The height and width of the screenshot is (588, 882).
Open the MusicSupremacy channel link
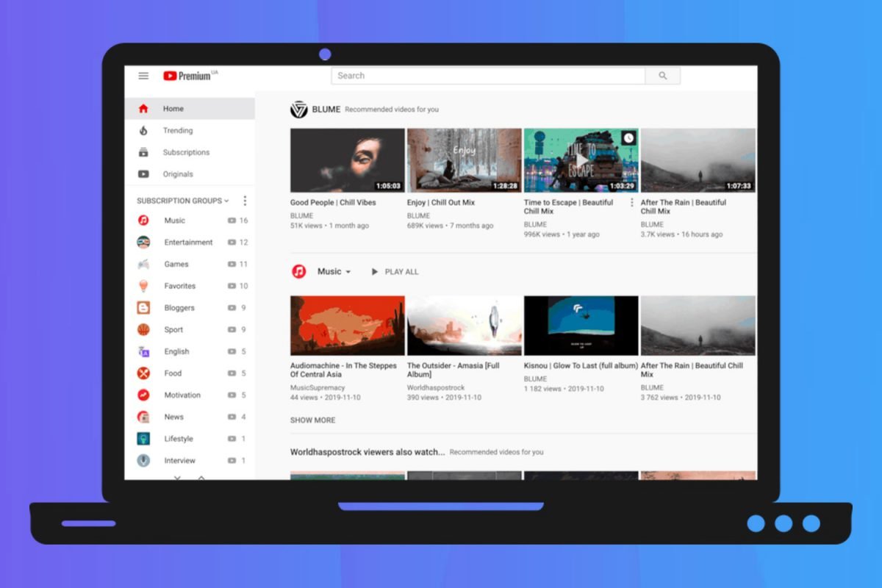(318, 387)
